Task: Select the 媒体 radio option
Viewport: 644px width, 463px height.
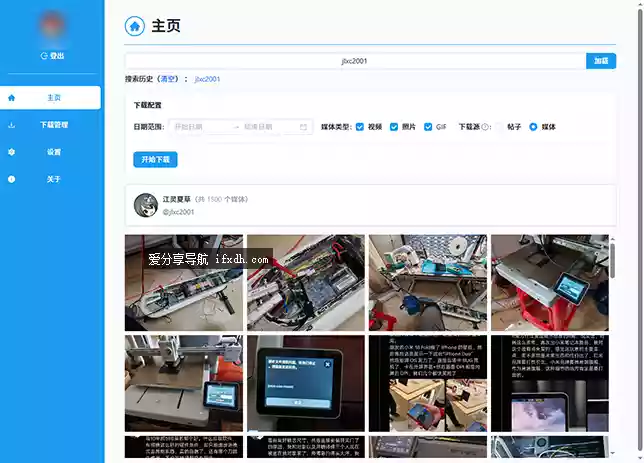Action: (x=533, y=127)
